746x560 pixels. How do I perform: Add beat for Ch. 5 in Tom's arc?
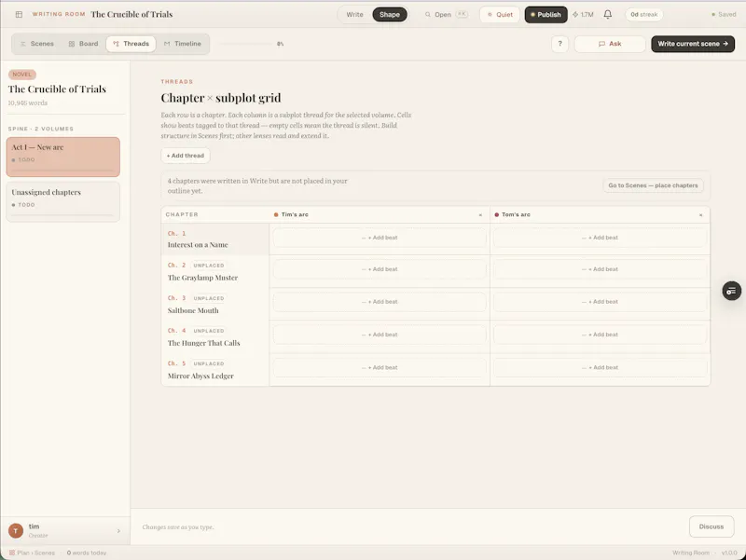pyautogui.click(x=600, y=367)
